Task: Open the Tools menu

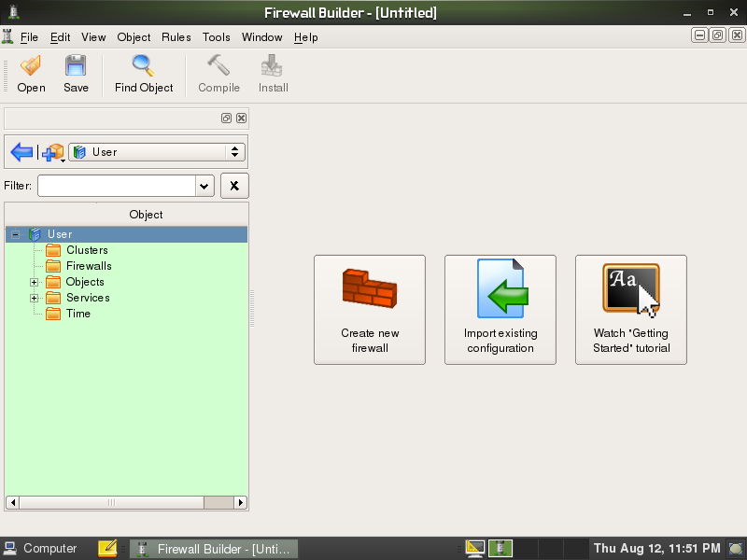Action: (x=216, y=37)
